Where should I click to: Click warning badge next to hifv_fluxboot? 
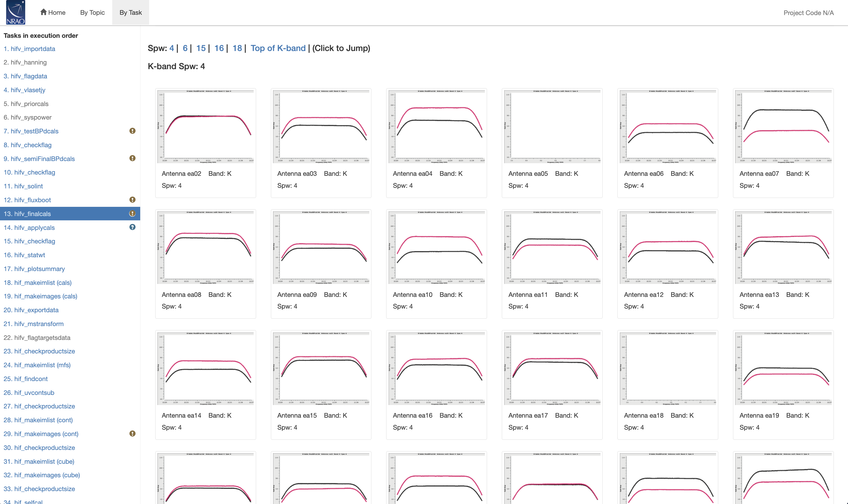click(x=133, y=200)
